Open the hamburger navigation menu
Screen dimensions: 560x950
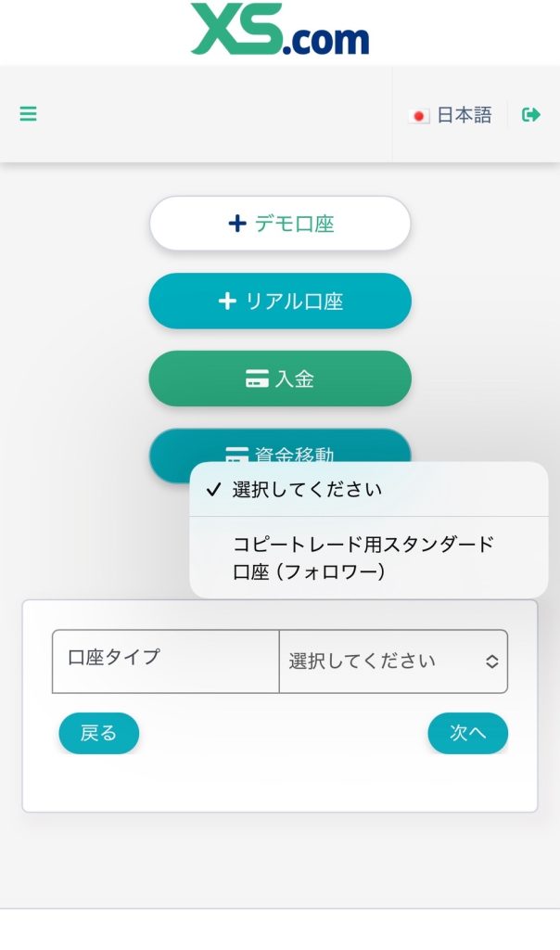click(x=29, y=115)
